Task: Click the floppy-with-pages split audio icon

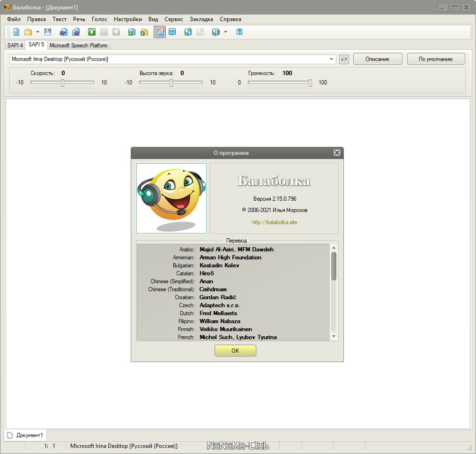Action: pyautogui.click(x=76, y=32)
